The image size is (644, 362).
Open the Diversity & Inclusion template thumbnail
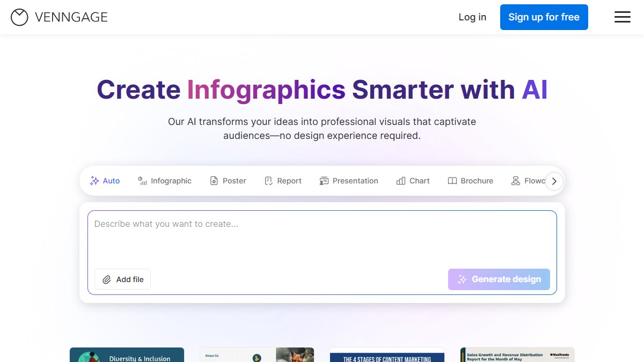[x=127, y=354]
